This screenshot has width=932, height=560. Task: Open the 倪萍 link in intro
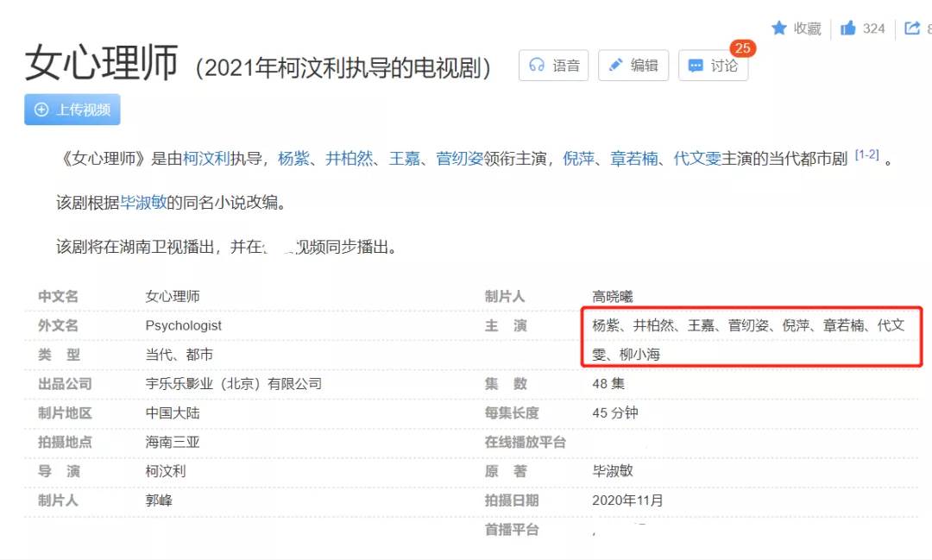point(579,158)
